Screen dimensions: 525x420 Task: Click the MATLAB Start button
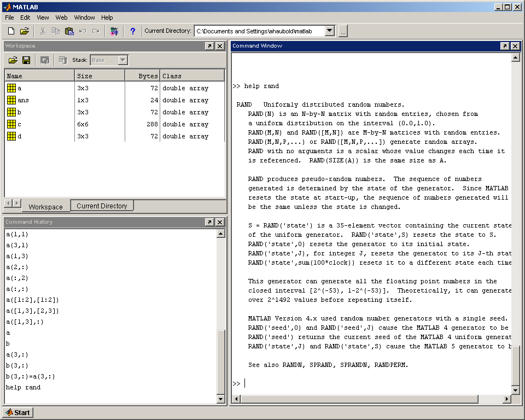[x=18, y=413]
